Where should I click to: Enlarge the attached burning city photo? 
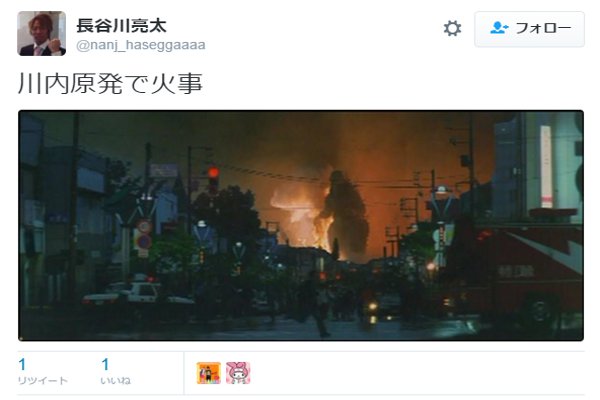(301, 225)
